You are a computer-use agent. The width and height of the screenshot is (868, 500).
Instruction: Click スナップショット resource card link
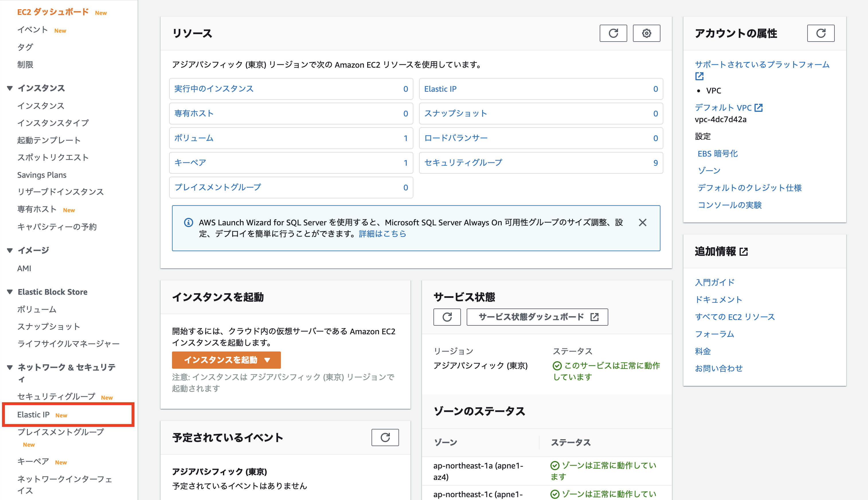click(x=455, y=114)
